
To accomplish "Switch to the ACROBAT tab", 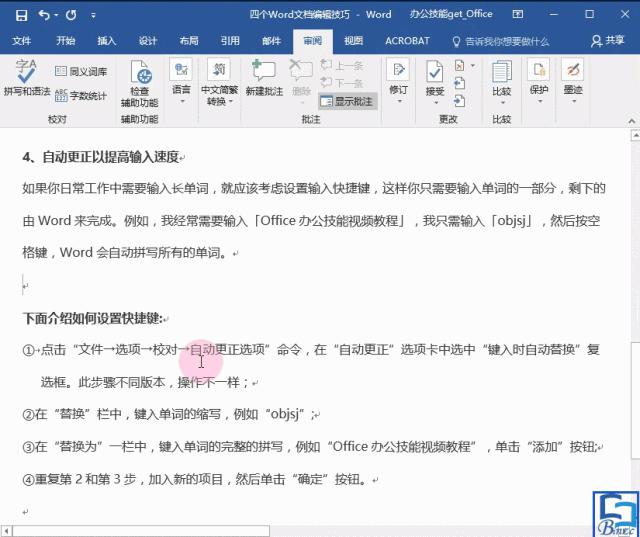I will 407,41.
